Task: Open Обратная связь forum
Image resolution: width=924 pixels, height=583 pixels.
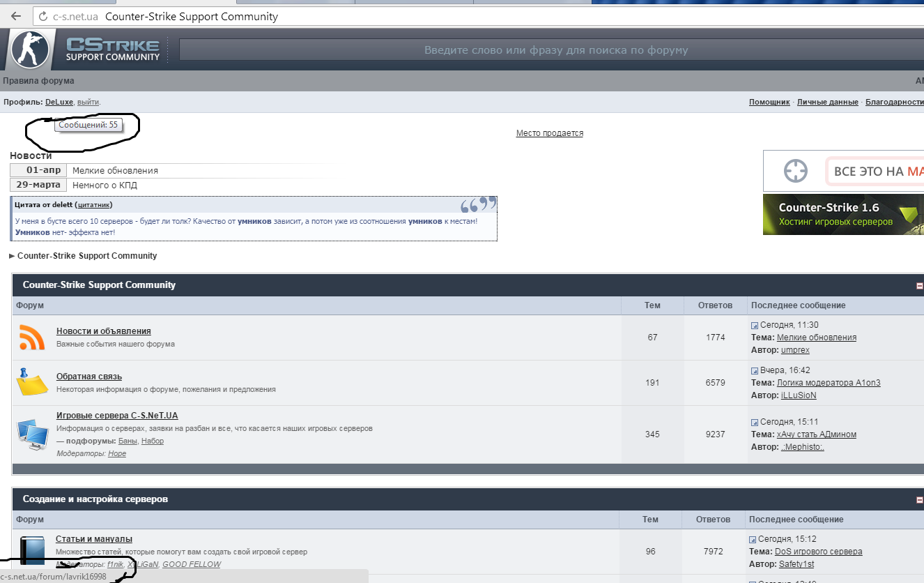Action: click(89, 377)
